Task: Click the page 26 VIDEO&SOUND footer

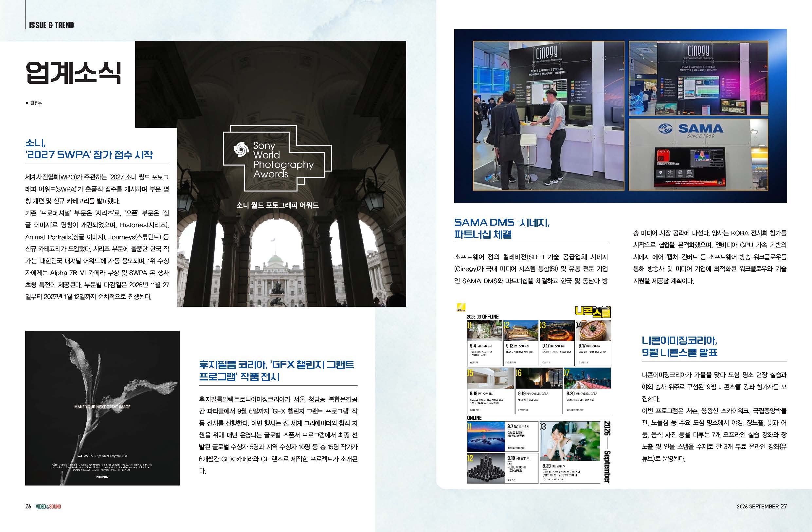Action: pos(43,506)
